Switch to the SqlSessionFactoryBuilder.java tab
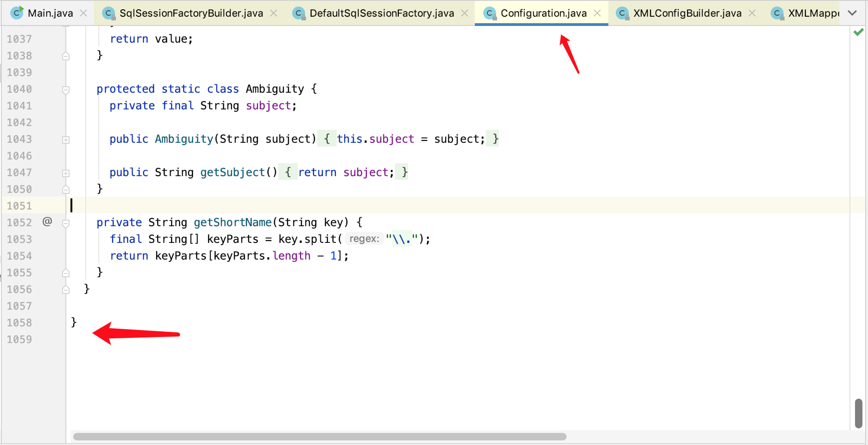The image size is (868, 445). pos(191,13)
